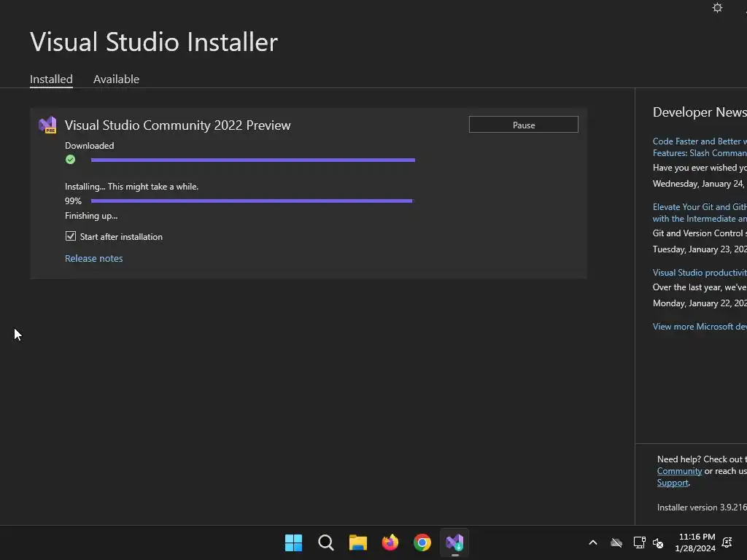Click the Wednesday, January 24 date text

tap(700, 183)
